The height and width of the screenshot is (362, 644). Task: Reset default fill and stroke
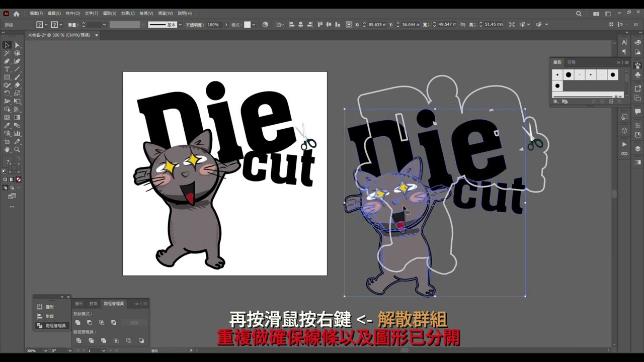[x=5, y=171]
